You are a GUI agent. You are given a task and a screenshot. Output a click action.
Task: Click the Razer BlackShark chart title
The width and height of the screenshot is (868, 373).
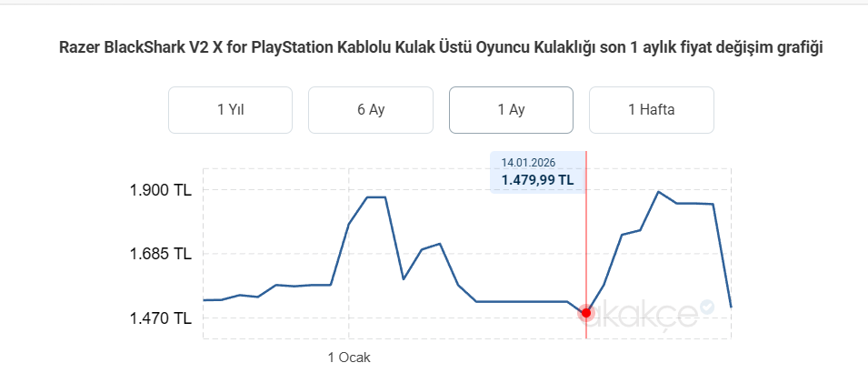[x=442, y=47]
